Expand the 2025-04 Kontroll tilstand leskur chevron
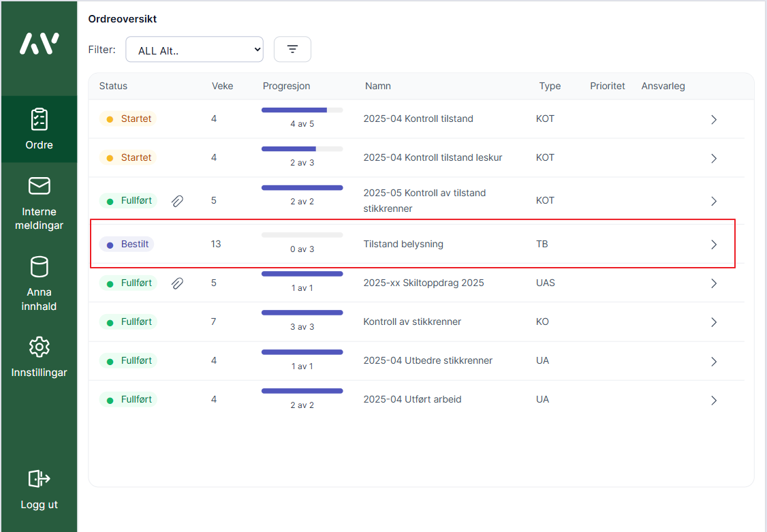This screenshot has width=767, height=532. click(713, 158)
